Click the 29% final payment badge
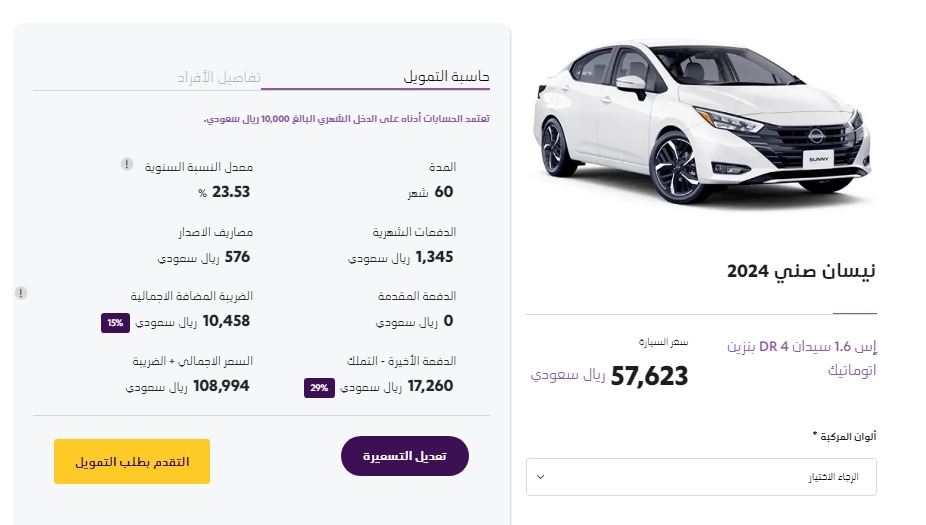This screenshot has height=525, width=926. (x=318, y=387)
